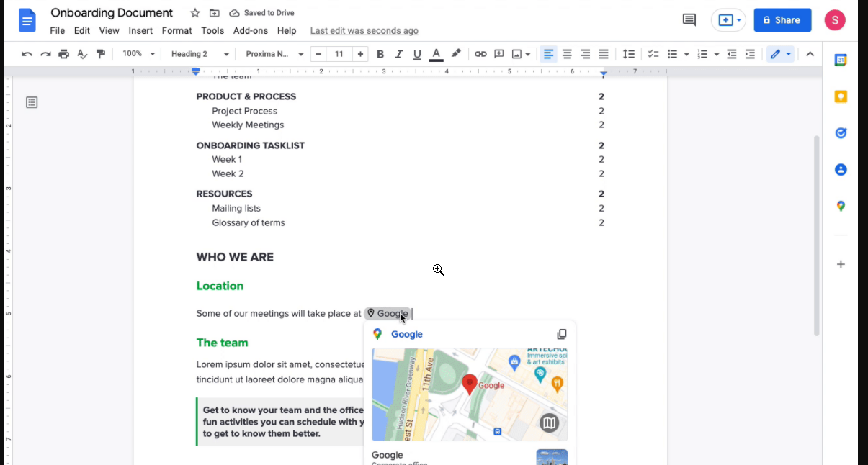The image size is (868, 465).
Task: Select the Paint format tool
Action: pos(101,54)
